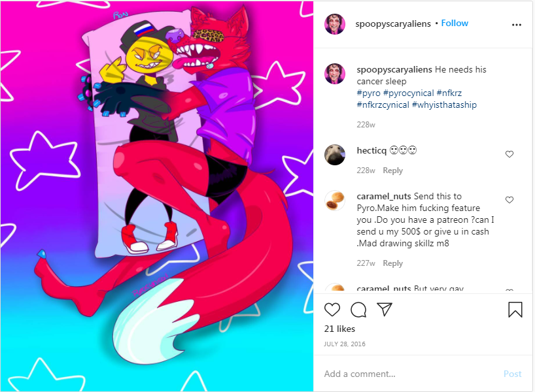The width and height of the screenshot is (535, 392).
Task: Follow spoopyscaryaliens
Action: point(455,23)
